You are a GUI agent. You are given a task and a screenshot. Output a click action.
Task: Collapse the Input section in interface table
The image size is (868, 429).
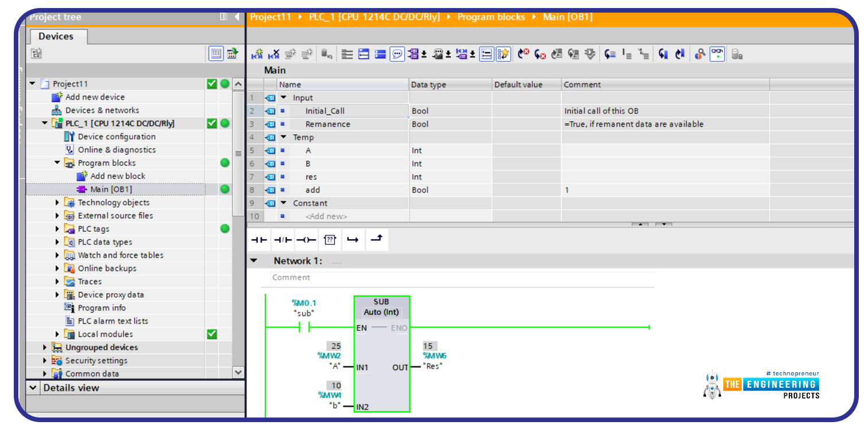pyautogui.click(x=284, y=97)
